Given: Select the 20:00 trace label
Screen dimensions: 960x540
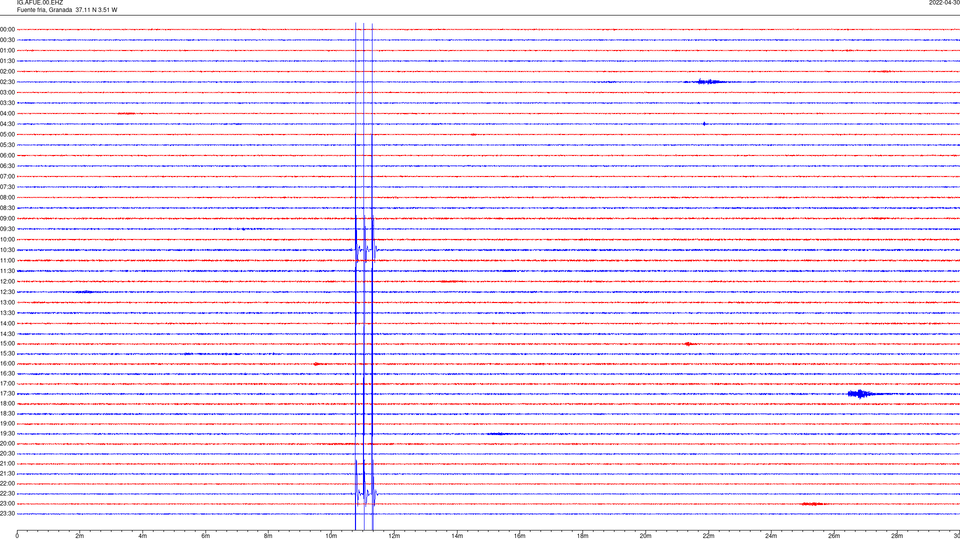Looking at the screenshot, I should (7, 444).
